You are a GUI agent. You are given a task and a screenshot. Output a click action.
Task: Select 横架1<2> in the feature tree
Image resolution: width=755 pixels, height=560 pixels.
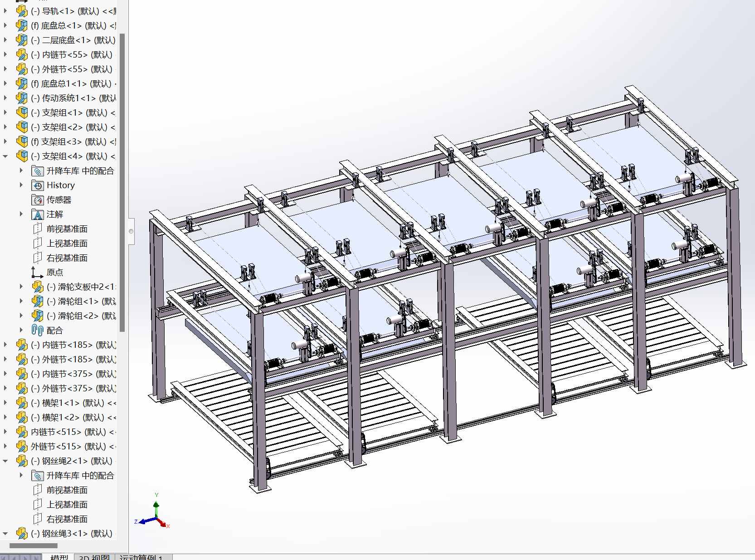[73, 417]
